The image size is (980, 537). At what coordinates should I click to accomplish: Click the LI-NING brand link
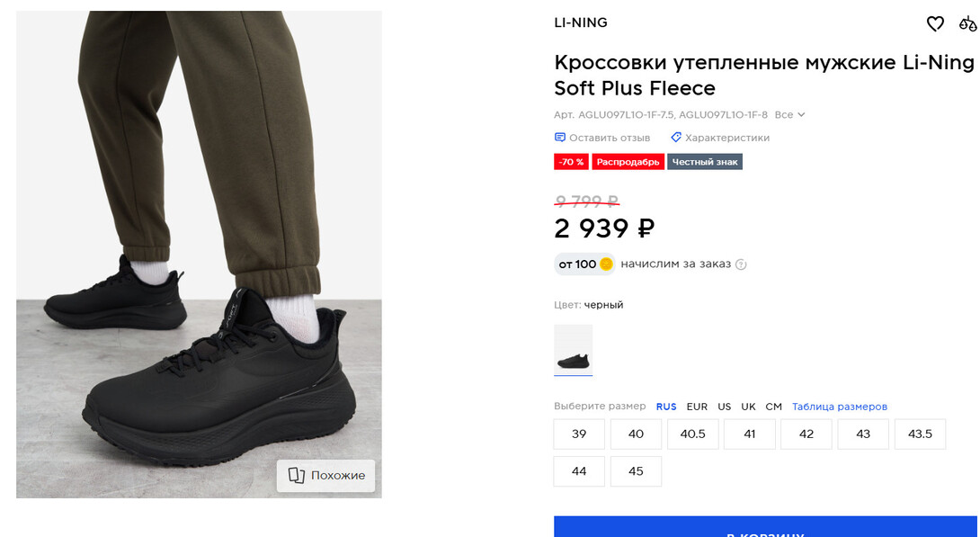tap(581, 22)
